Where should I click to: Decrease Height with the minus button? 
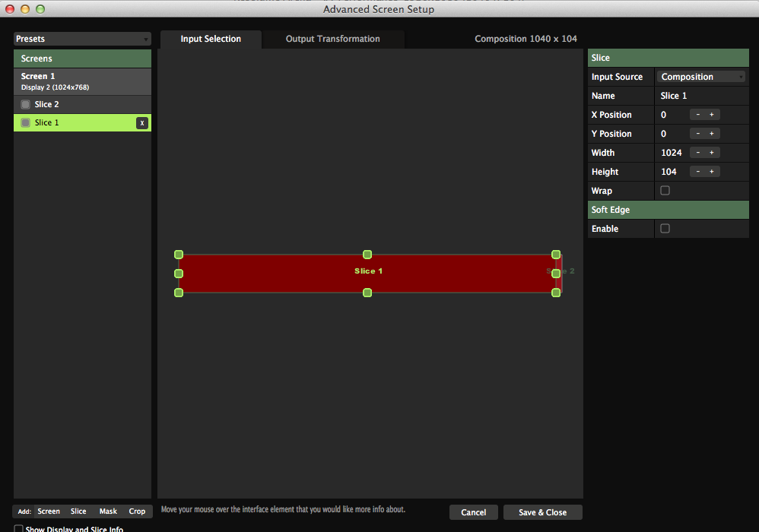(x=697, y=172)
